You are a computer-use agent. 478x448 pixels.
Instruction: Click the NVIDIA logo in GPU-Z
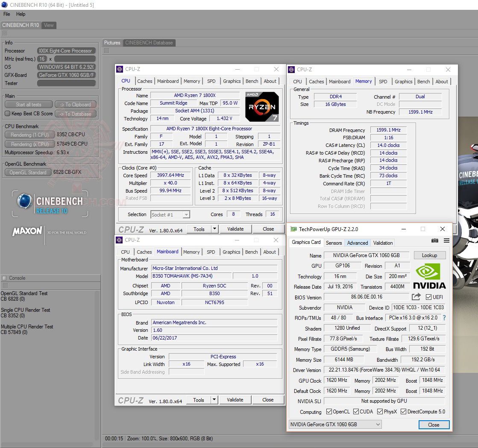coord(429,276)
